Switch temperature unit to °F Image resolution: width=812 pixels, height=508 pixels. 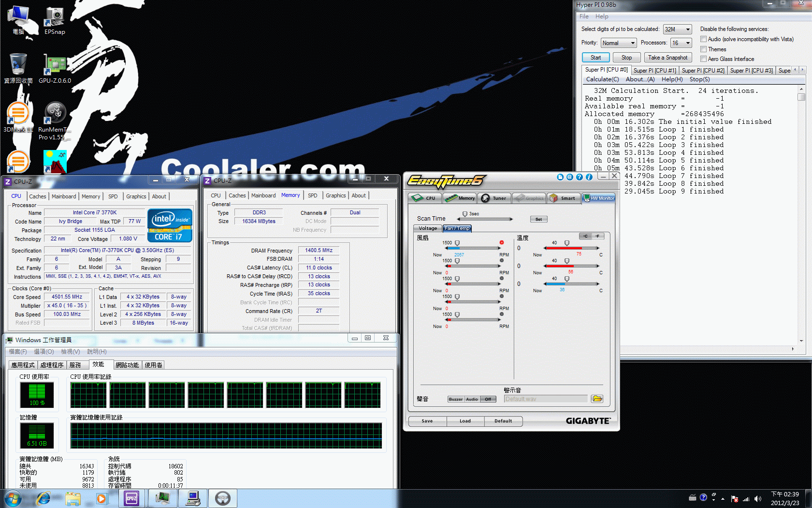598,236
